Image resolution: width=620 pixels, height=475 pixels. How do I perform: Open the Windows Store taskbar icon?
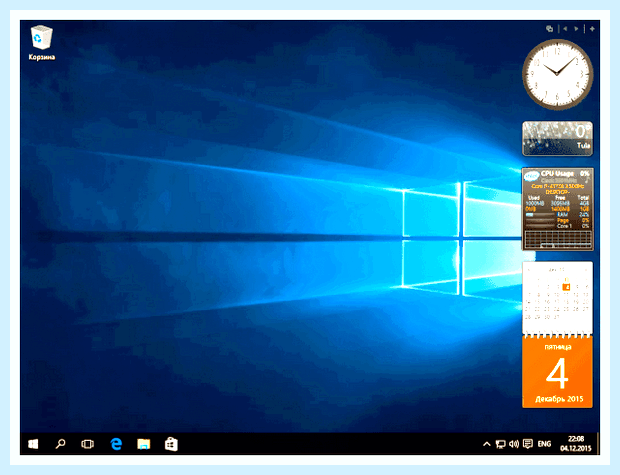tap(171, 444)
